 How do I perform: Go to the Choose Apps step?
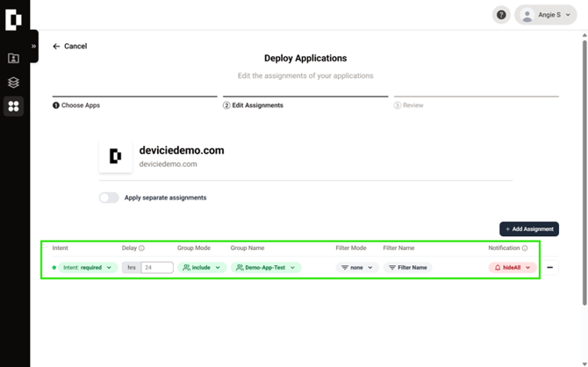[x=81, y=105]
